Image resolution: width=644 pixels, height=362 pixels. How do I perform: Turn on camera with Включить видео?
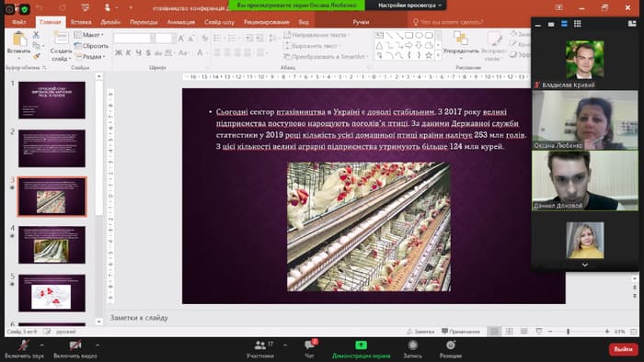75,349
